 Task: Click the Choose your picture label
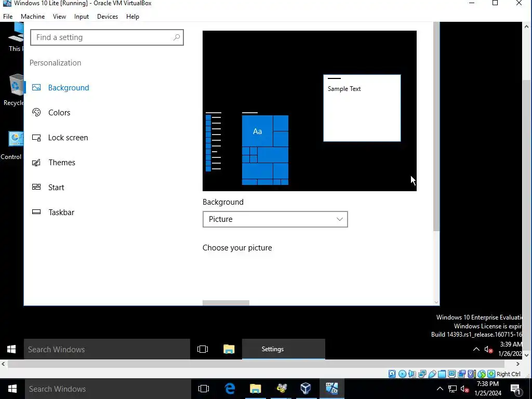coord(237,248)
